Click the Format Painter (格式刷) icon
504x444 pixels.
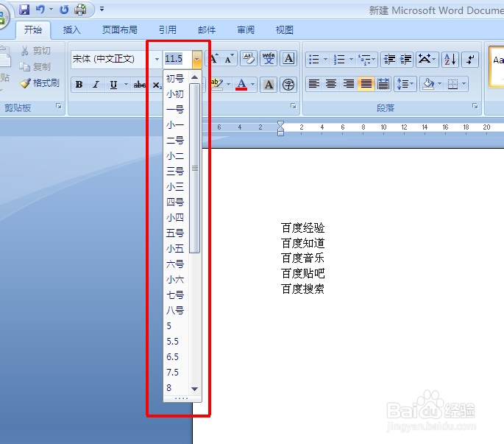pyautogui.click(x=40, y=83)
